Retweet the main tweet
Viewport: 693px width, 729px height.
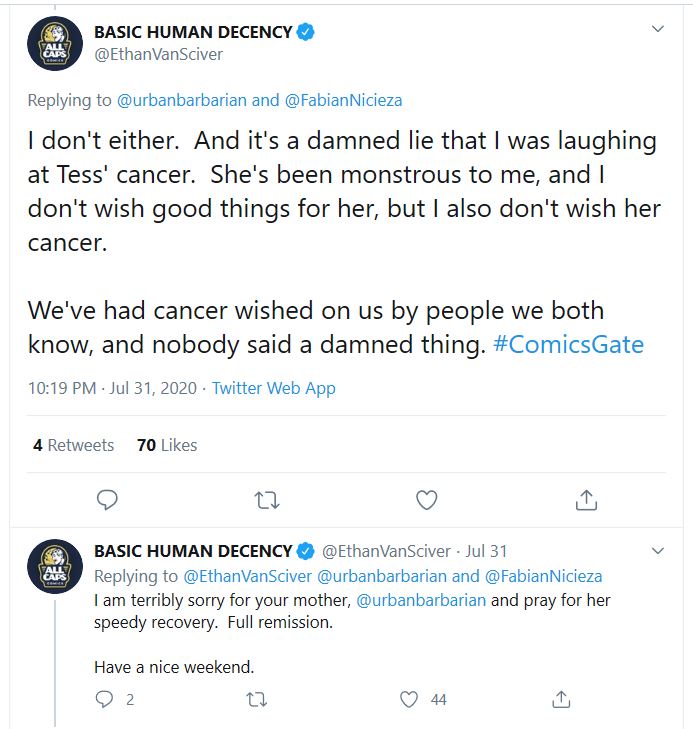pyautogui.click(x=267, y=499)
